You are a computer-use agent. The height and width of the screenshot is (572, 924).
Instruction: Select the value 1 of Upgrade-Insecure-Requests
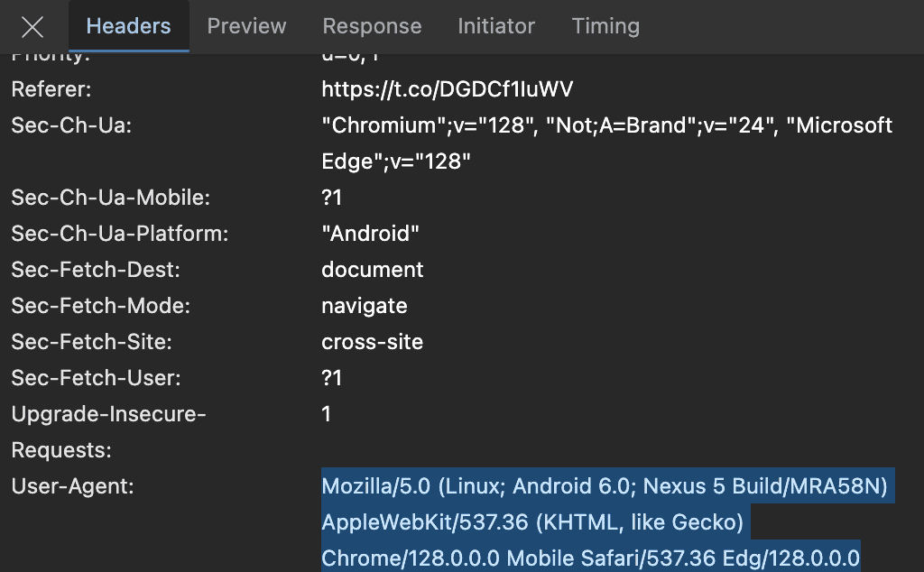pos(327,414)
